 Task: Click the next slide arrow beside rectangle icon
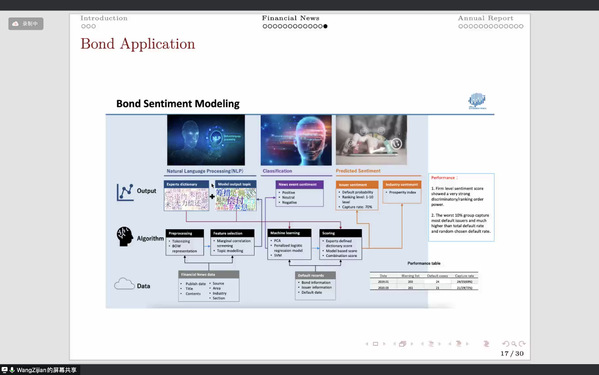(384, 344)
